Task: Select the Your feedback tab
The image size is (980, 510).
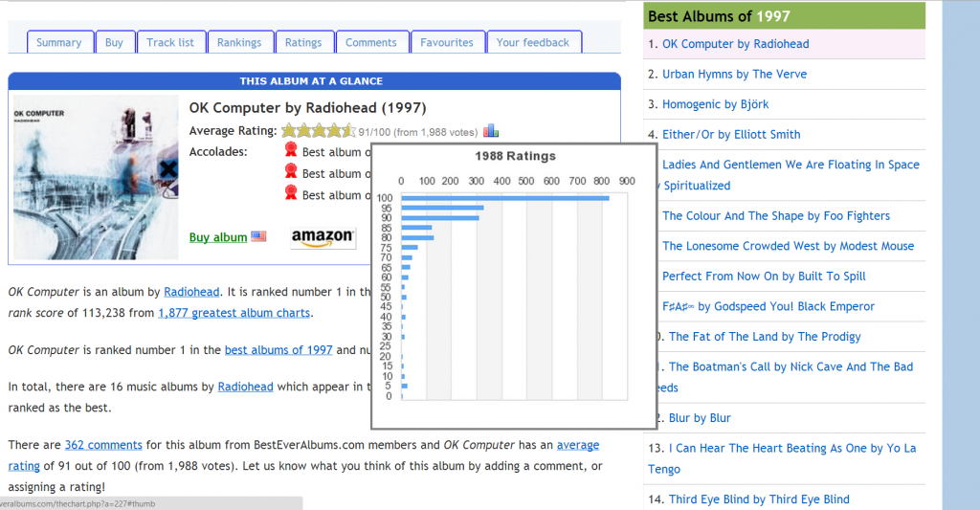Action: [533, 42]
